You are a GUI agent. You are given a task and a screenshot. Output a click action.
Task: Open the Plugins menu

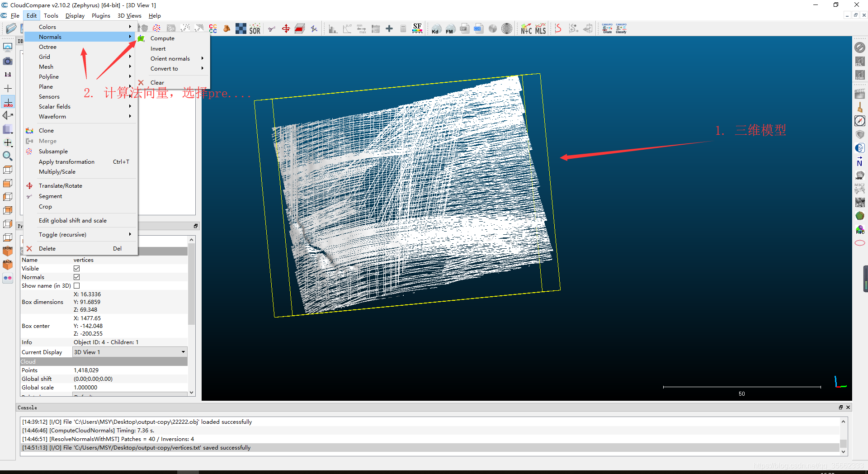tap(101, 16)
